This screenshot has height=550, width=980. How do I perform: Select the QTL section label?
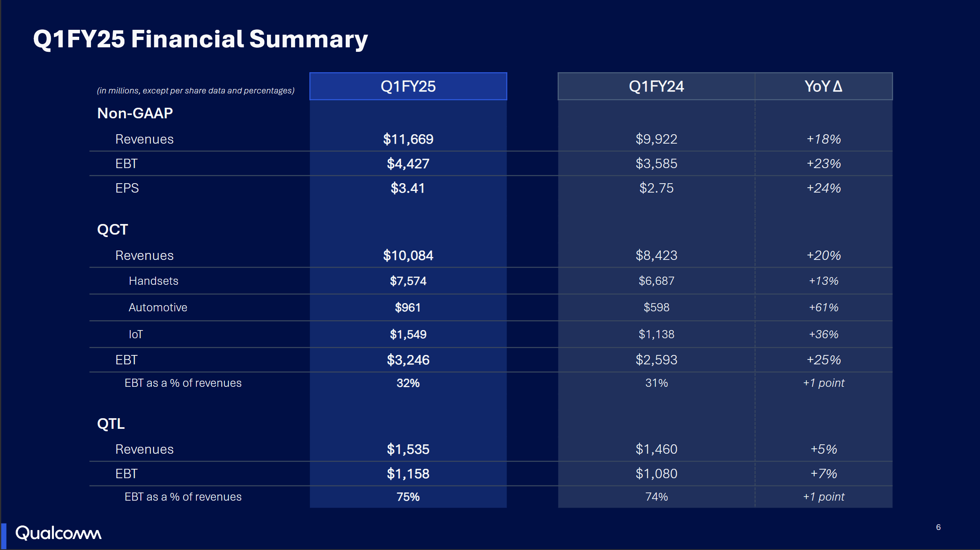click(x=110, y=424)
